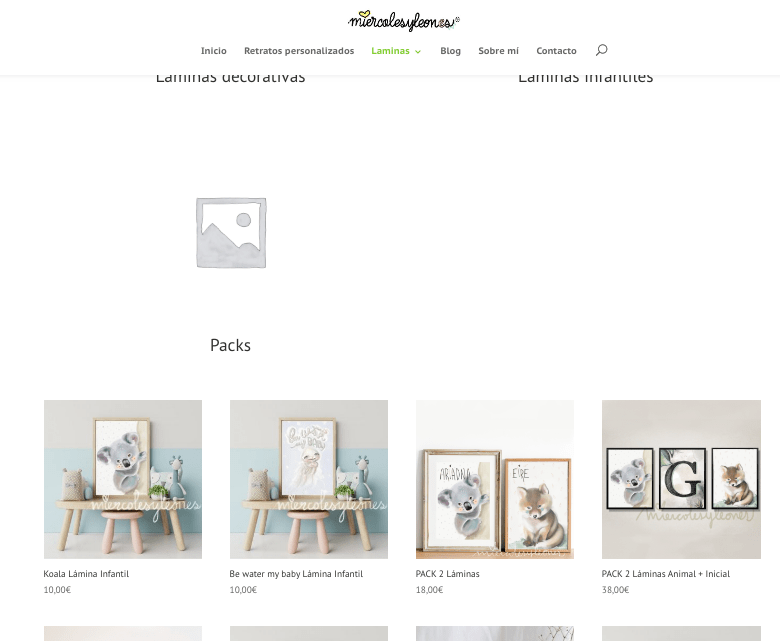The width and height of the screenshot is (780, 641).
Task: Open the Laminas infantiles category heading
Action: pyautogui.click(x=585, y=79)
